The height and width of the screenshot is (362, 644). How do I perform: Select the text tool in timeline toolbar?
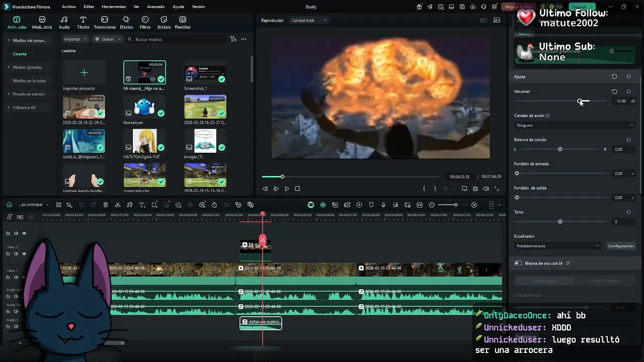click(x=142, y=205)
